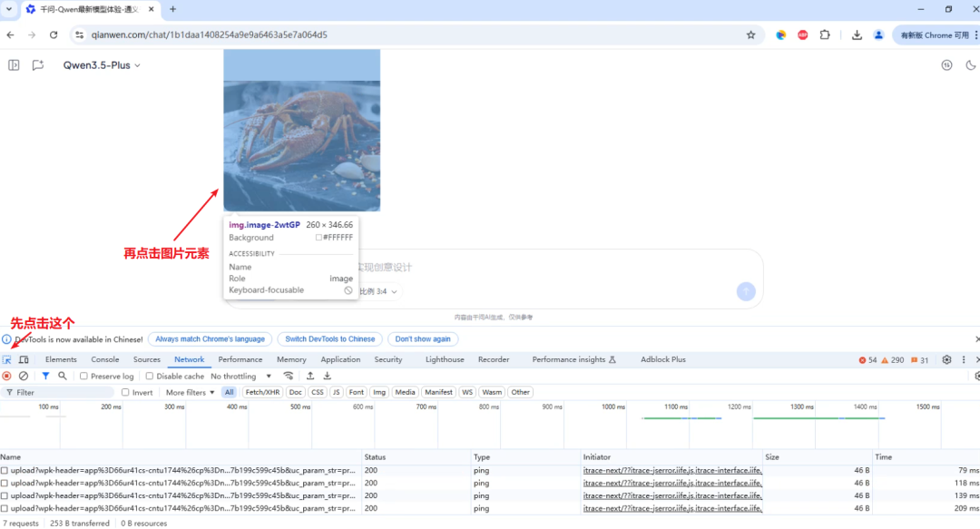The image size is (980, 529).
Task: Open DevTools settings gear
Action: [x=946, y=359]
